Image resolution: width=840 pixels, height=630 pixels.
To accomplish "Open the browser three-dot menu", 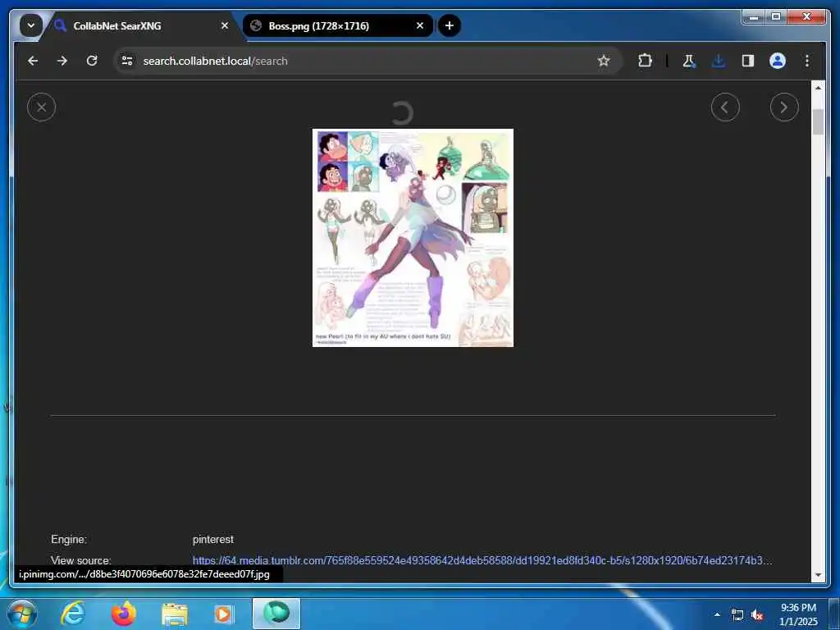I will tap(807, 61).
